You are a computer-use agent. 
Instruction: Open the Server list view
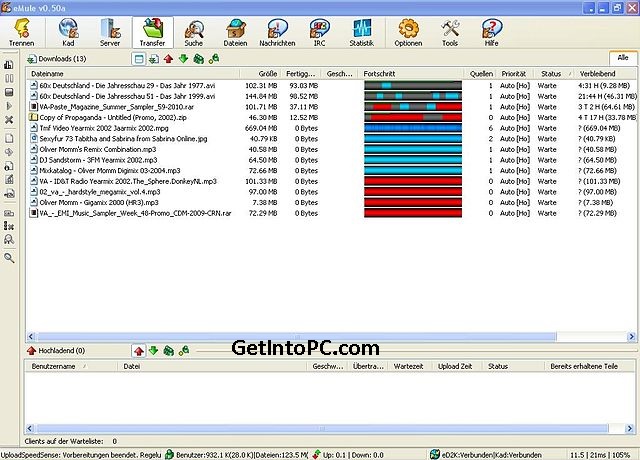(110, 32)
